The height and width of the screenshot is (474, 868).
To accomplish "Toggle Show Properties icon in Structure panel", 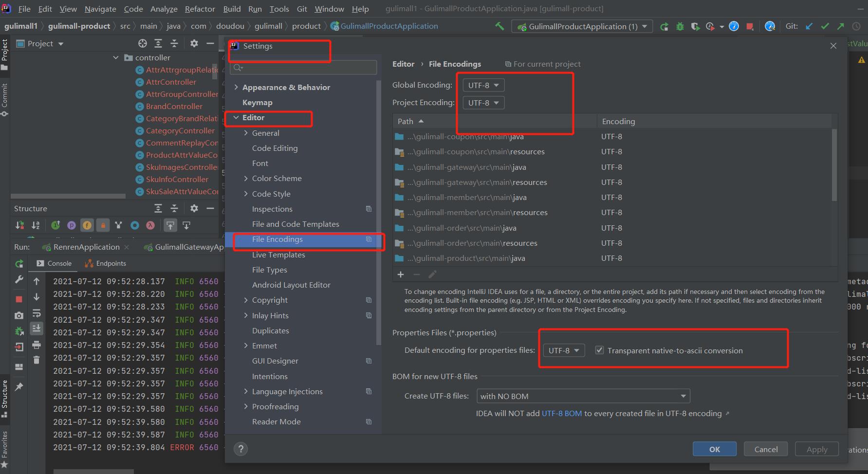I will (x=72, y=225).
